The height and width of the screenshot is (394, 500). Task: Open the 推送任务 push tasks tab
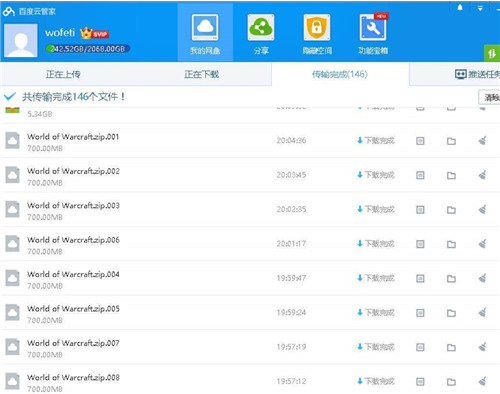click(x=477, y=74)
